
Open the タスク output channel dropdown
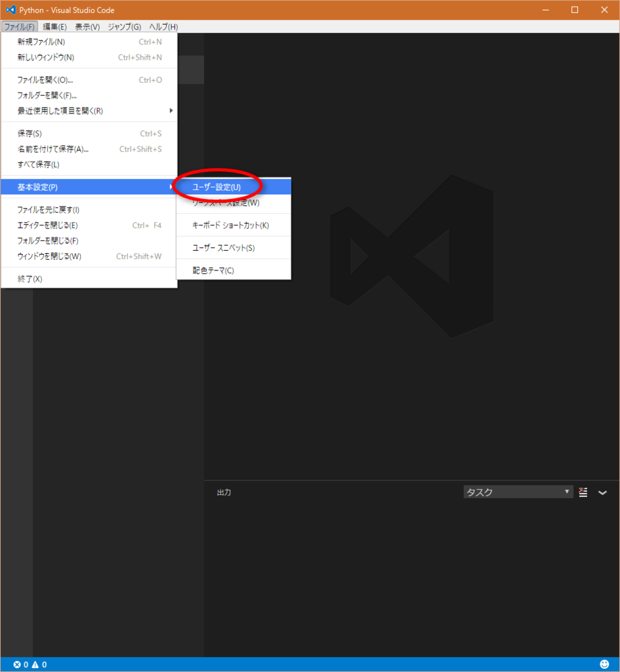pos(518,492)
